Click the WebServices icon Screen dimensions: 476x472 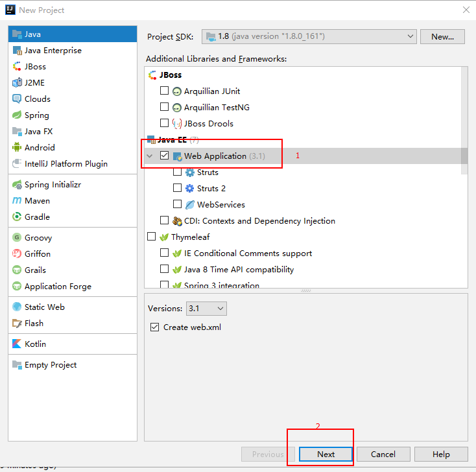(x=190, y=205)
